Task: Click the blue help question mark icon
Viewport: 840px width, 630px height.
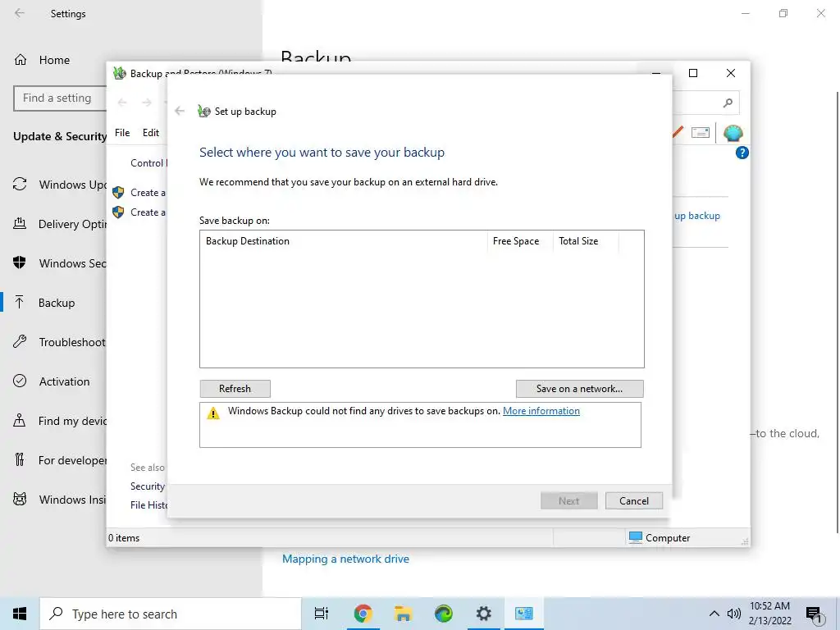Action: (742, 153)
